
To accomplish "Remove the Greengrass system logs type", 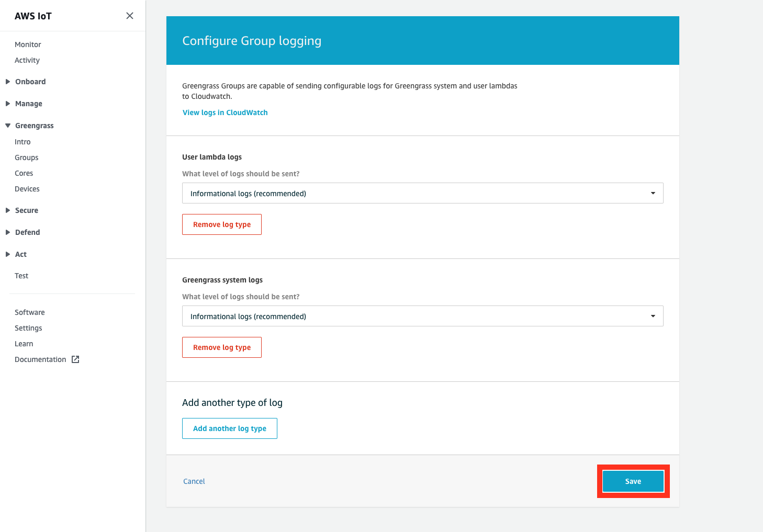I will pyautogui.click(x=222, y=347).
